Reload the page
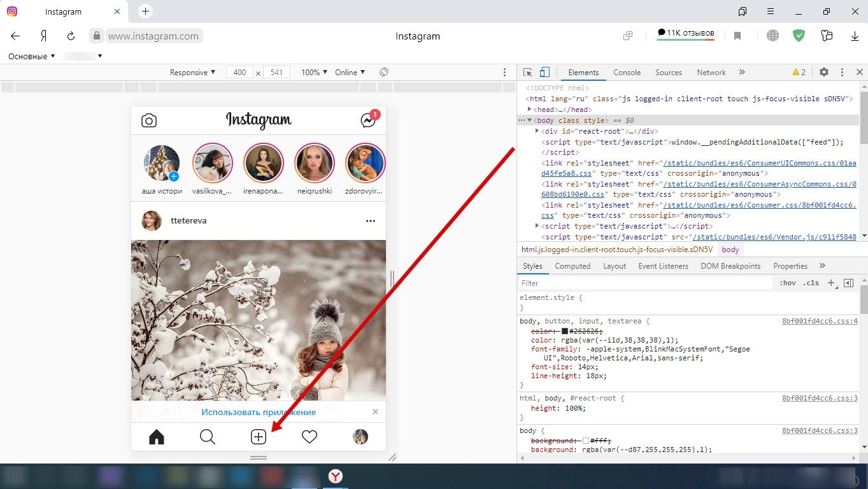 click(71, 36)
